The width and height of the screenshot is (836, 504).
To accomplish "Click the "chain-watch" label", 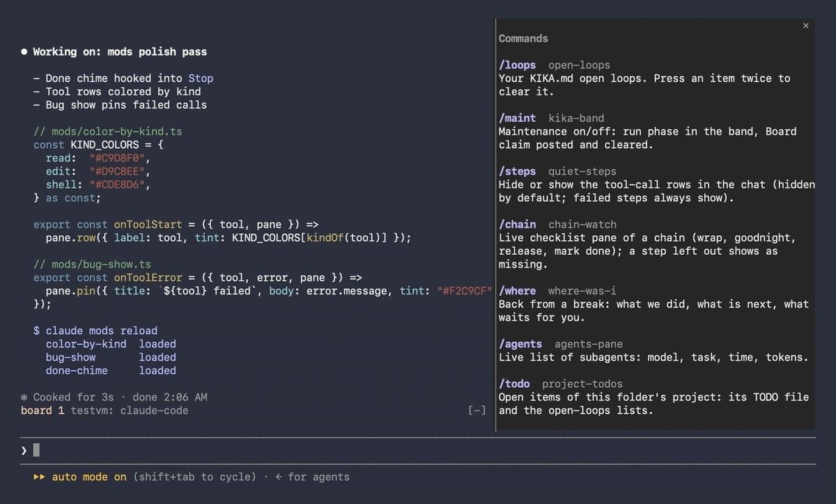I will tap(582, 224).
